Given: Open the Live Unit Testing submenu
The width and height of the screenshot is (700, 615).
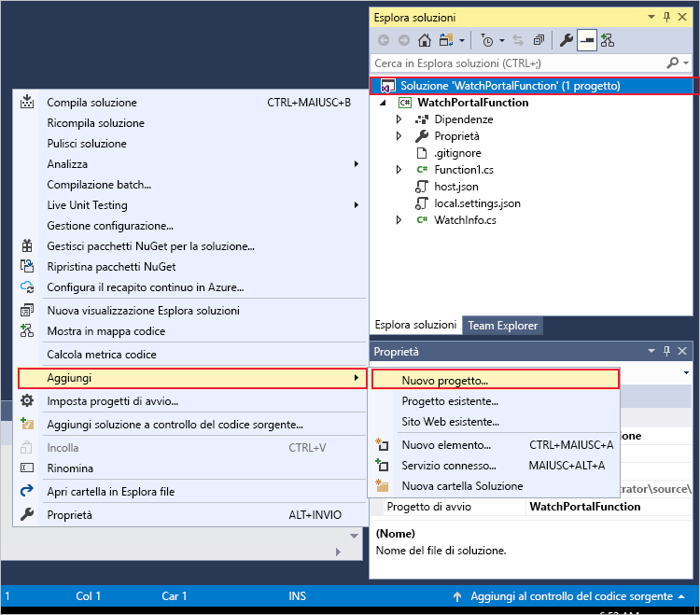Looking at the screenshot, I should click(x=191, y=205).
